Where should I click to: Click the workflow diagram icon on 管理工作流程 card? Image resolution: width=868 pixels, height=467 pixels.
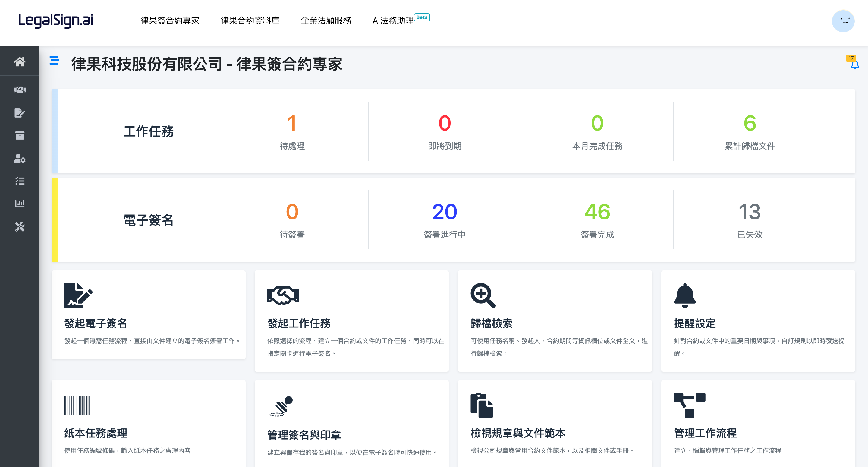[689, 405]
